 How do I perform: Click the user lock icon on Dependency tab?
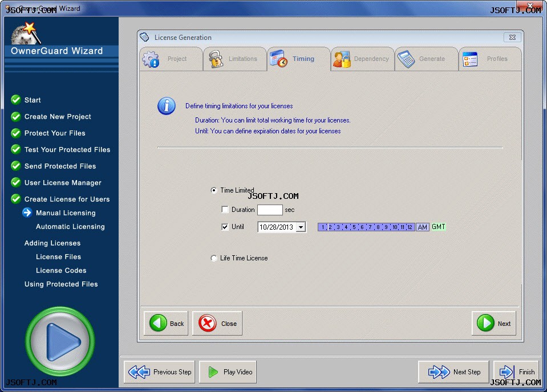point(342,59)
